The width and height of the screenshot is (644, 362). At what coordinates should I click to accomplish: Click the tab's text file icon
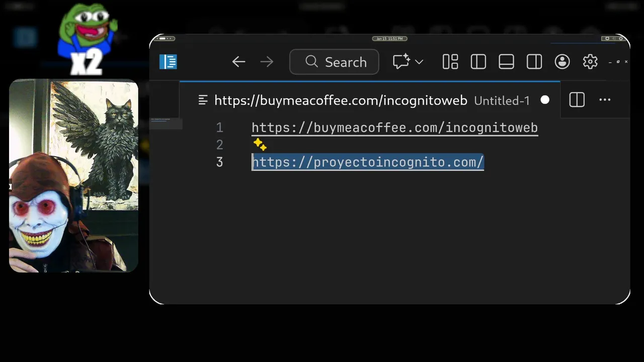click(x=203, y=100)
